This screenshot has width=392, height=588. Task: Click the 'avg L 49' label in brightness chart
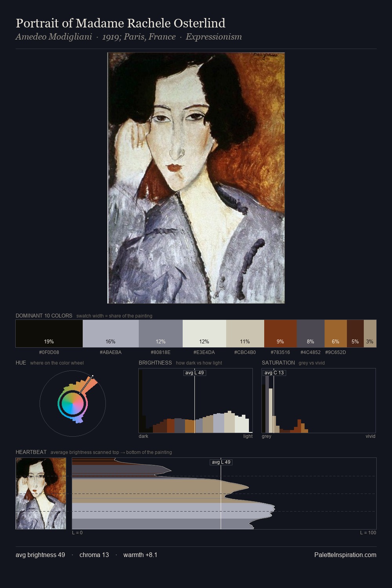click(195, 373)
